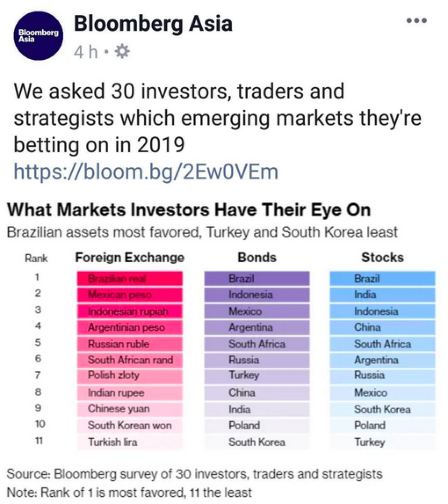Image resolution: width=448 pixels, height=504 pixels.
Task: Click the Mexican peso row
Action: point(130,295)
